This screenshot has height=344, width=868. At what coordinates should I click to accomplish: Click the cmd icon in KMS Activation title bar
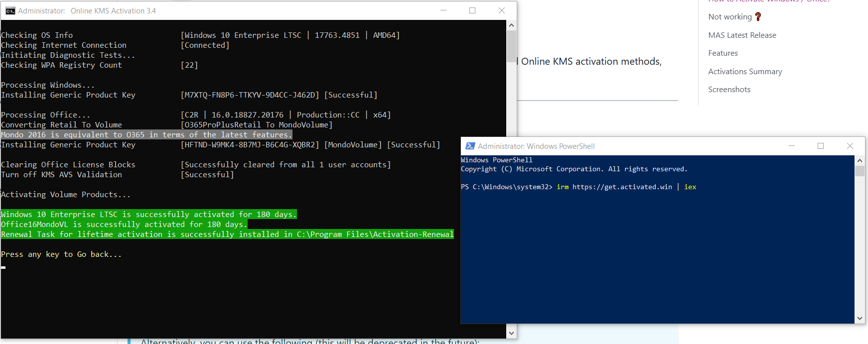pyautogui.click(x=10, y=10)
